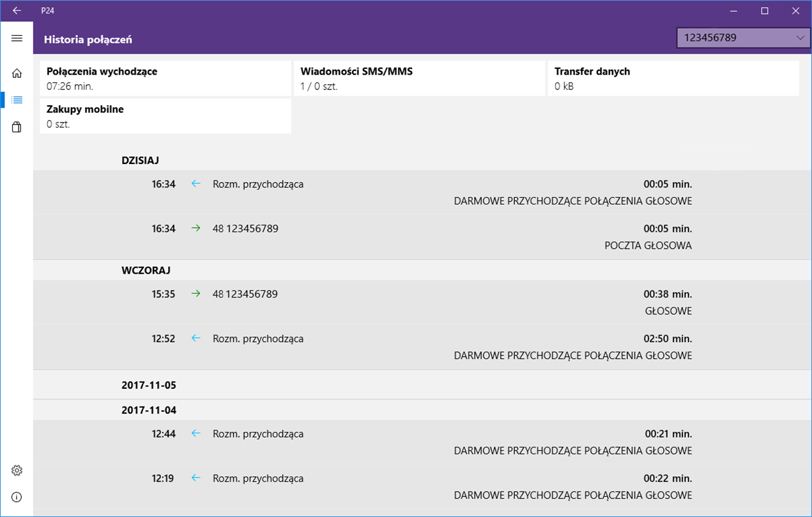Maximize the P24 window

tap(765, 10)
